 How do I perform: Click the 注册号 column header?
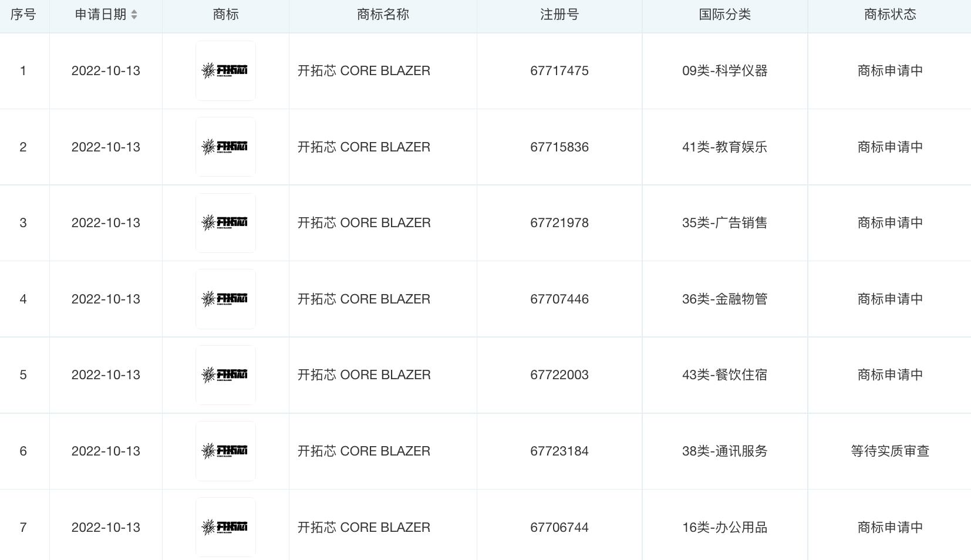pyautogui.click(x=559, y=15)
